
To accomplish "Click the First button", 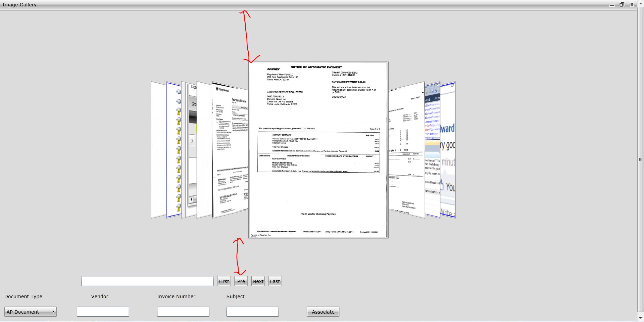I will (x=224, y=281).
